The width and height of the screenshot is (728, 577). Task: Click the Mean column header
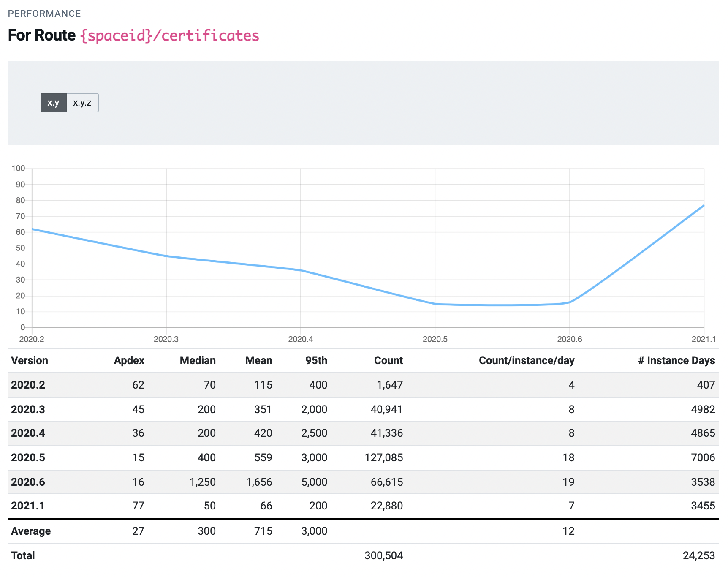point(258,360)
